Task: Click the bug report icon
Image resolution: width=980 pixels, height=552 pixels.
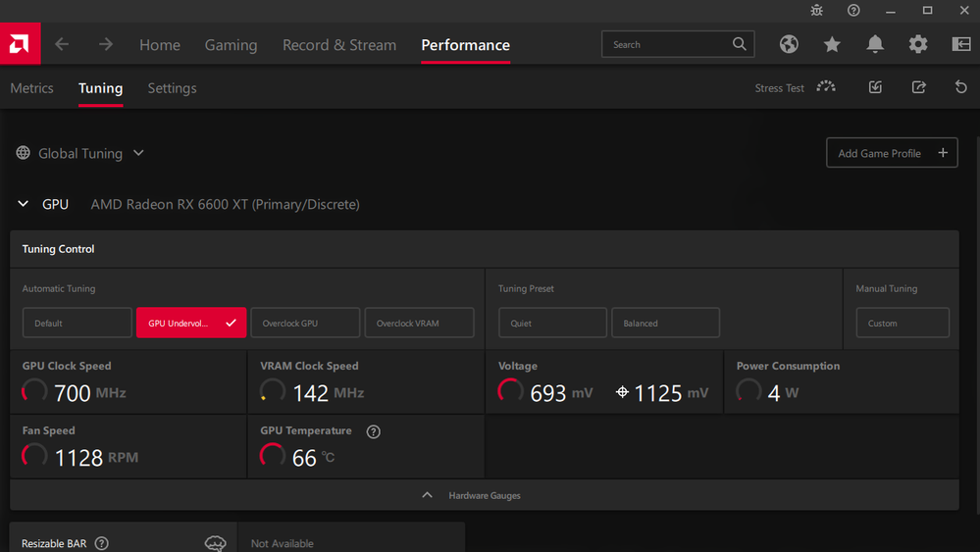Action: (817, 10)
